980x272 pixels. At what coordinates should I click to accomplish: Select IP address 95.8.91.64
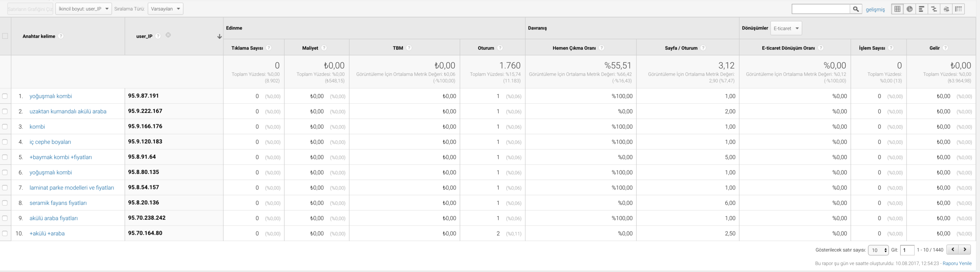coord(142,157)
